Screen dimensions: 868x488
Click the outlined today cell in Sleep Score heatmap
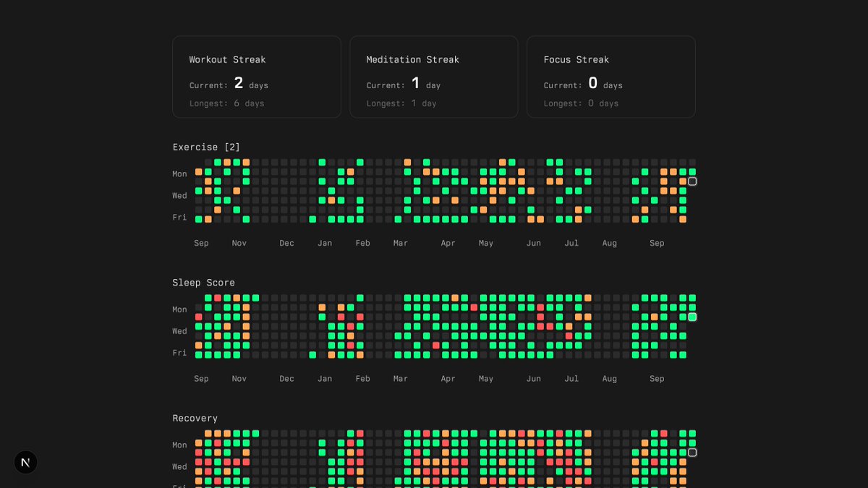[x=692, y=317]
